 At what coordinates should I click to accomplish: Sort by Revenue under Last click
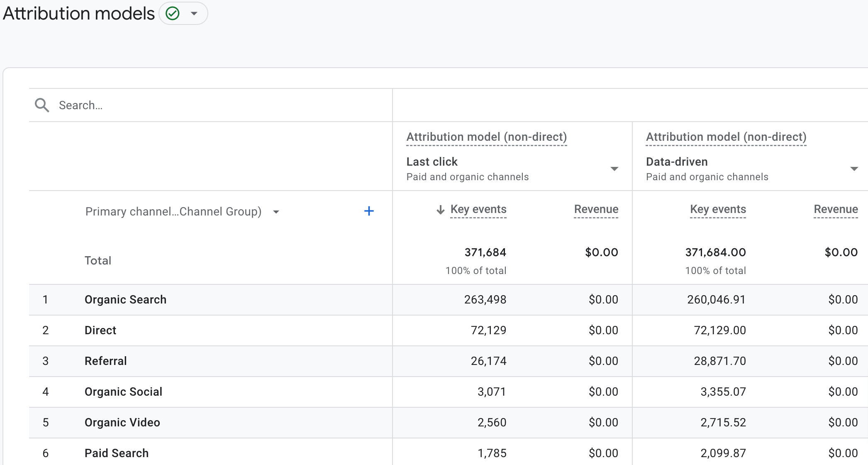point(596,210)
